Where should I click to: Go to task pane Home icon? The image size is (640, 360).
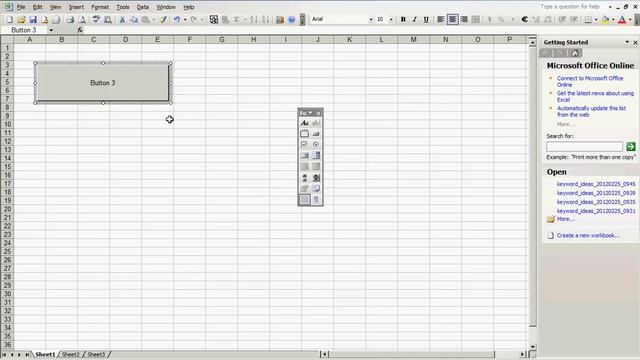575,53
